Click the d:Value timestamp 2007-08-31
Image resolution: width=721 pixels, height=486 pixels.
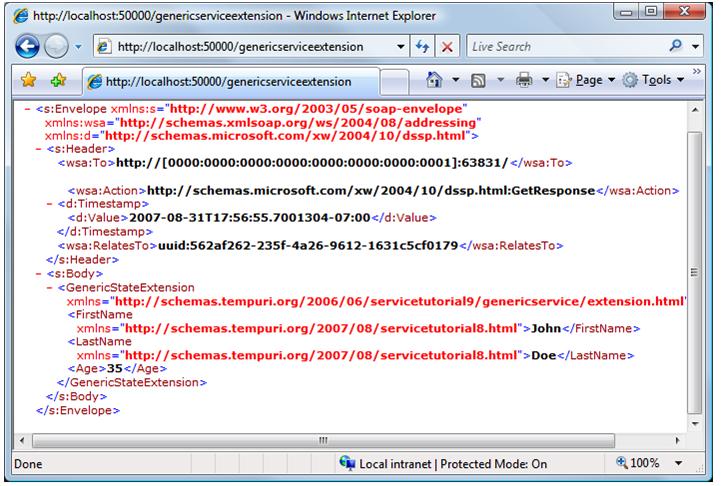[x=250, y=217]
